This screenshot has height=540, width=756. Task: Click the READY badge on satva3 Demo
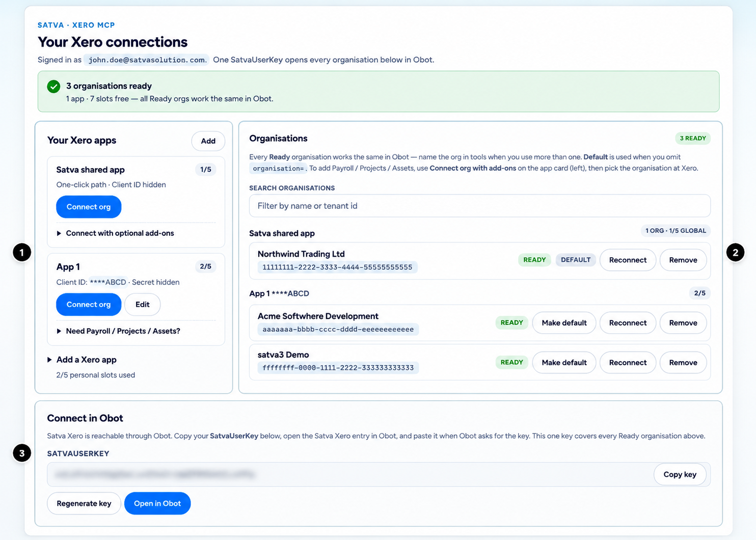pyautogui.click(x=511, y=362)
